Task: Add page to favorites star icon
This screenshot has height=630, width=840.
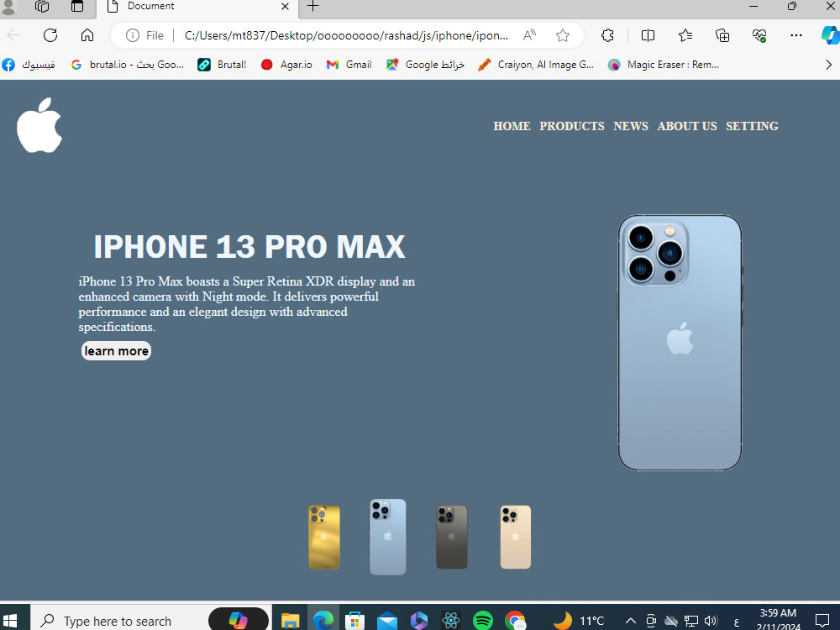Action: pyautogui.click(x=563, y=35)
